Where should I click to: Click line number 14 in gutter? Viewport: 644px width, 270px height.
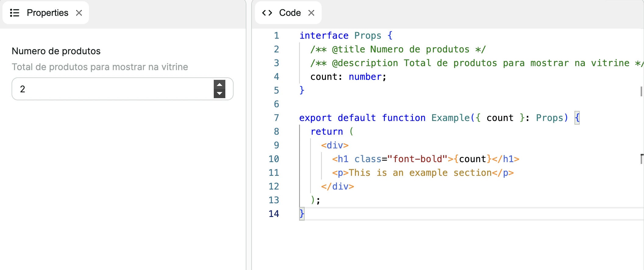274,214
